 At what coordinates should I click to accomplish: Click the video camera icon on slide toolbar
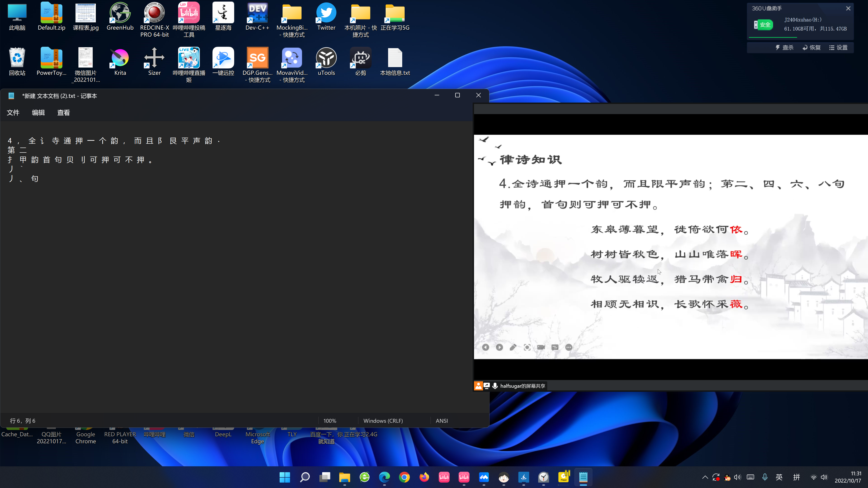(x=541, y=347)
